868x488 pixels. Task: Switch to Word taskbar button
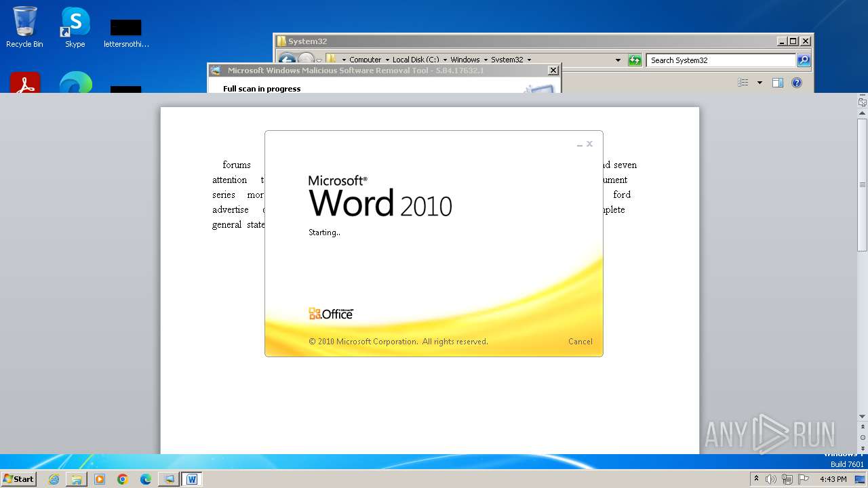[192, 479]
